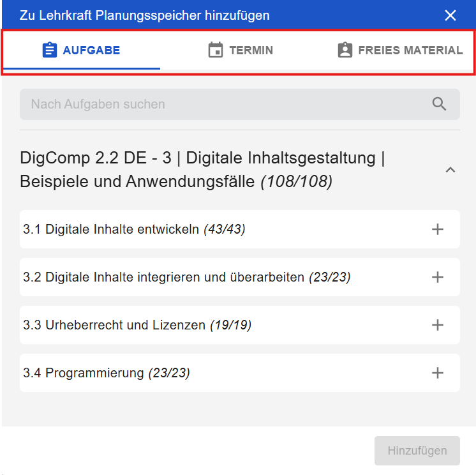Click the calendar icon on the Termin tab

coord(216,50)
